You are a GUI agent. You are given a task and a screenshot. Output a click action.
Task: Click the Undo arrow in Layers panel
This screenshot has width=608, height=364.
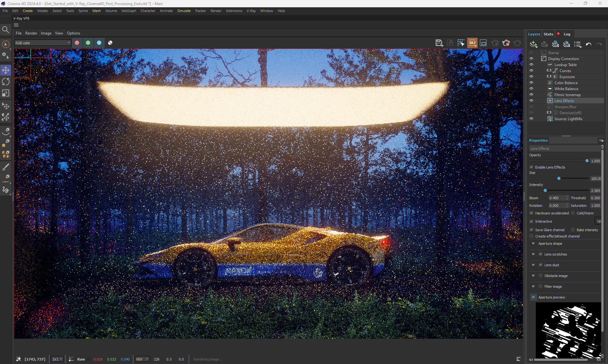point(588,44)
